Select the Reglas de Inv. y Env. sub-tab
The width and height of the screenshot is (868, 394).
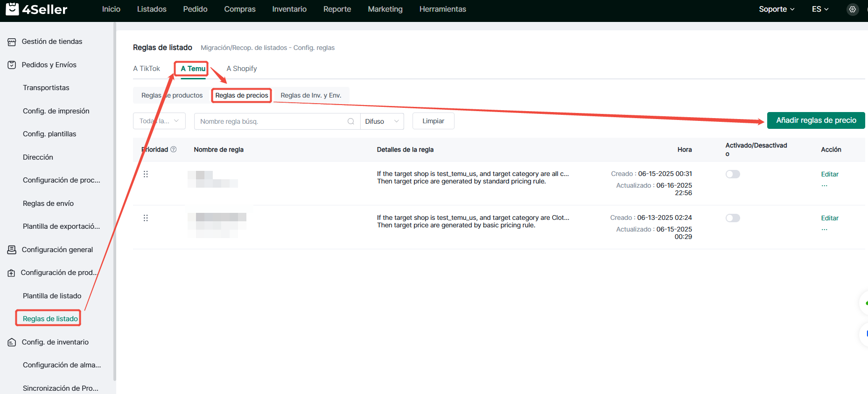point(311,95)
